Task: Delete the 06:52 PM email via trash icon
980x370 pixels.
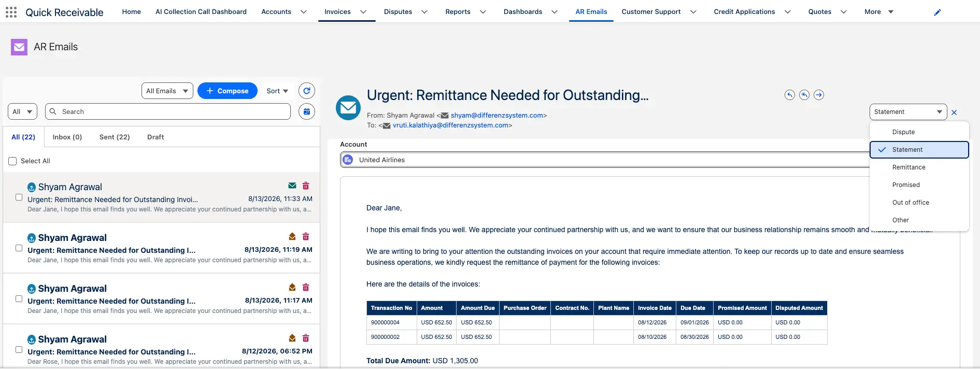Action: pos(306,338)
